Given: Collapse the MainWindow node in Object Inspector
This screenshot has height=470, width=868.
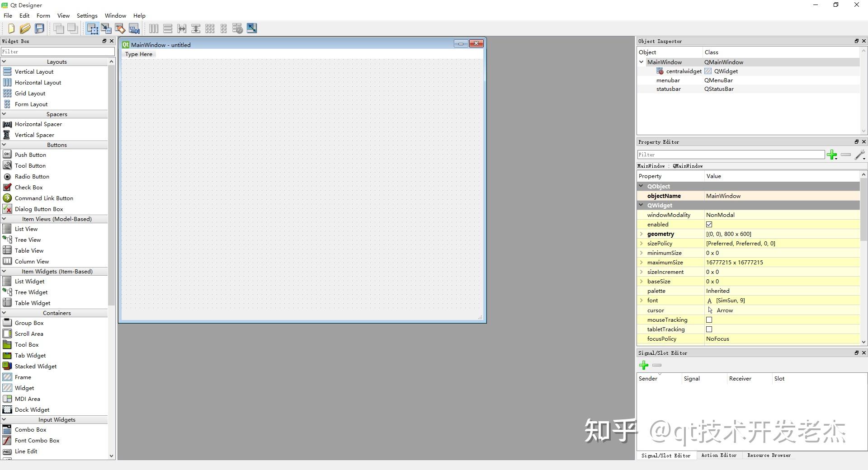Looking at the screenshot, I should click(x=641, y=62).
